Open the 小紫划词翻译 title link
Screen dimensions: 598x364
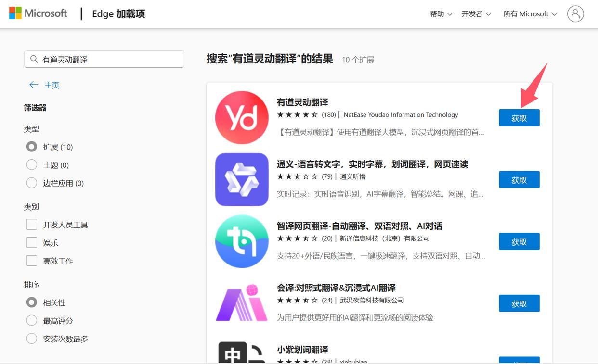click(x=302, y=350)
